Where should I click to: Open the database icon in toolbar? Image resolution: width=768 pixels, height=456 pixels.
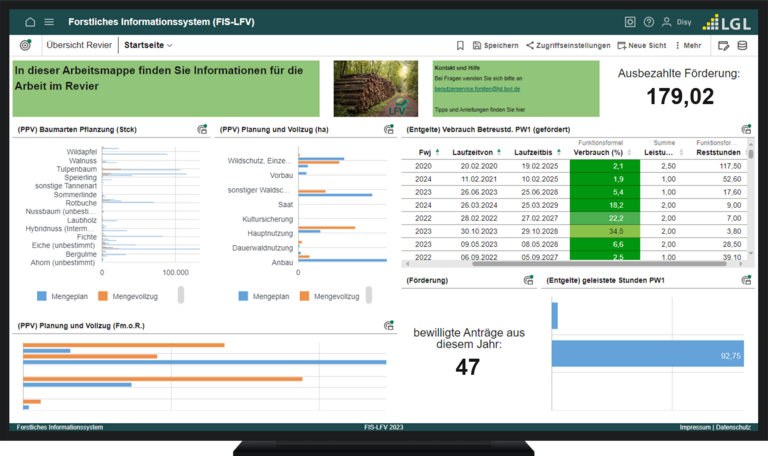tap(742, 45)
